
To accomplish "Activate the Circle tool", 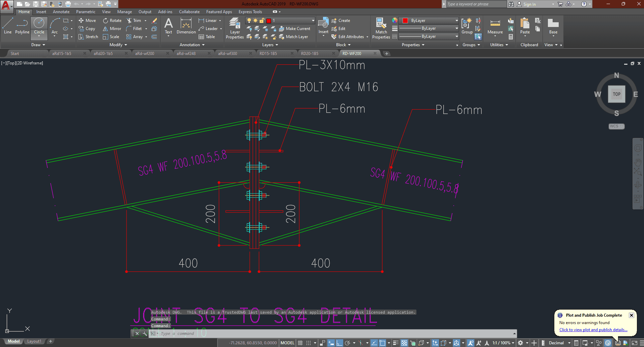I will (x=39, y=26).
